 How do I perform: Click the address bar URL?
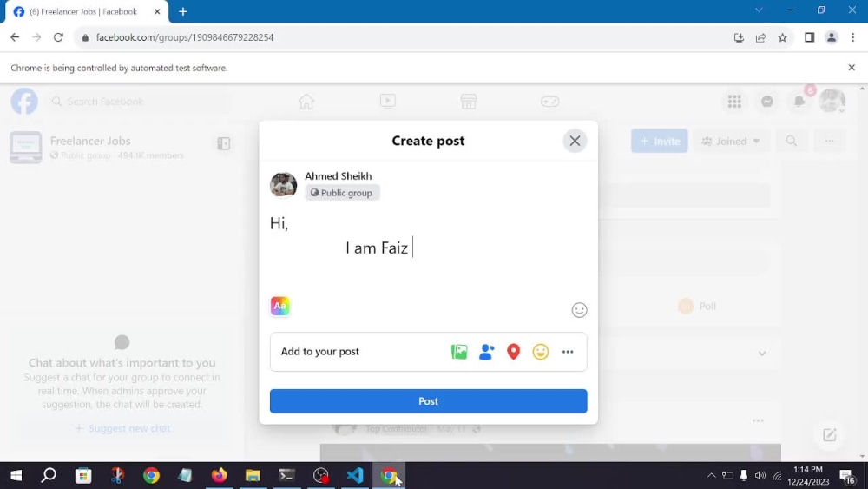point(185,37)
